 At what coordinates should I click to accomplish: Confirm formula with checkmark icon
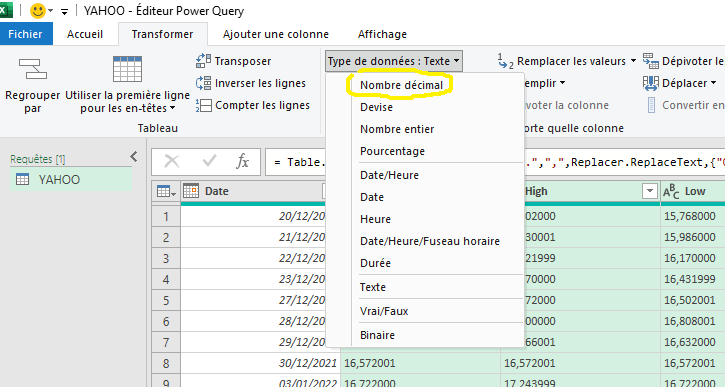pos(209,161)
